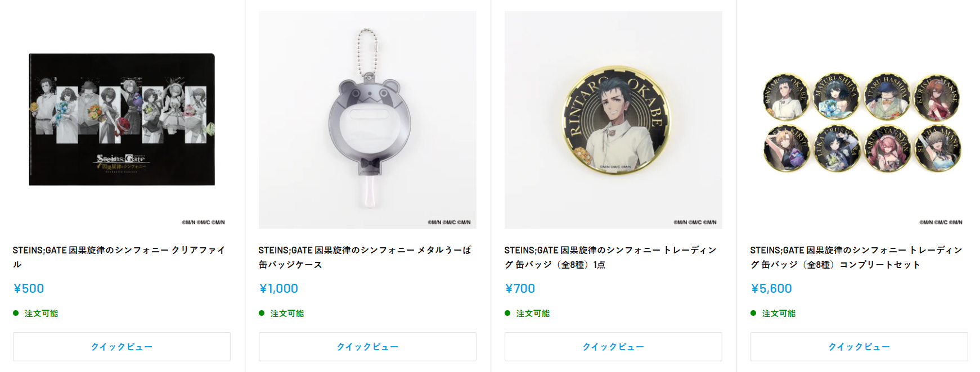This screenshot has width=980, height=372.
Task: Click クイックビュー for the ¥700 can badge
Action: click(x=613, y=347)
